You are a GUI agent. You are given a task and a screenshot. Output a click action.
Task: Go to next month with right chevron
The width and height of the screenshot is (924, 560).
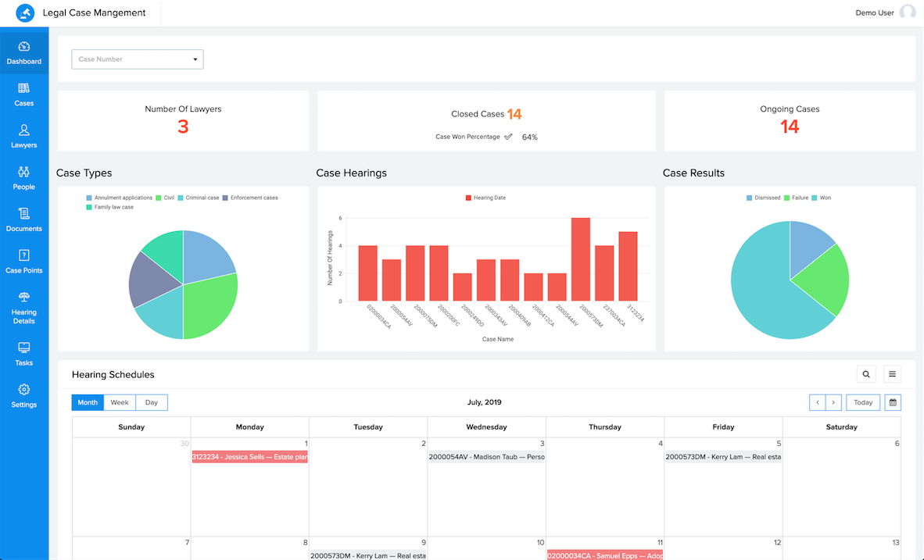tap(833, 402)
